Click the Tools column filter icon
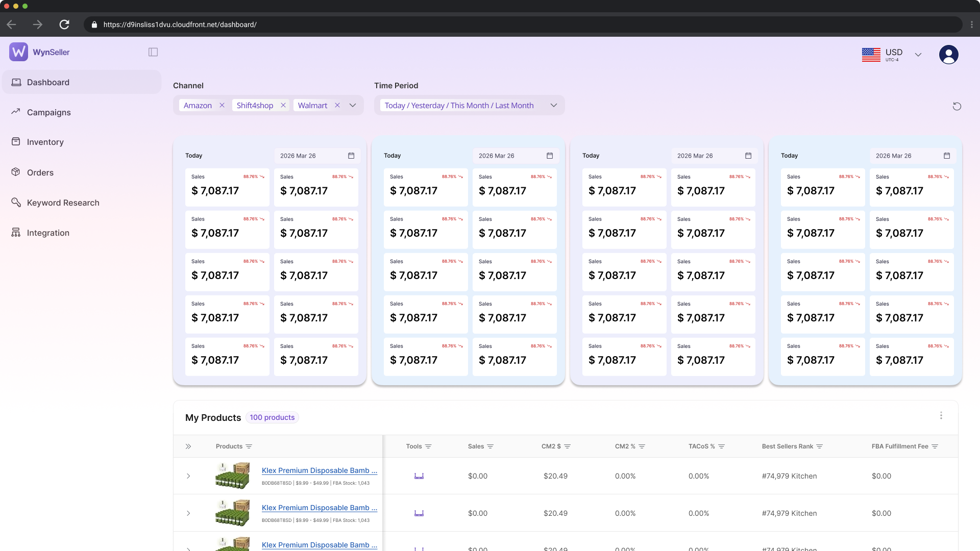The image size is (980, 551). click(x=428, y=446)
